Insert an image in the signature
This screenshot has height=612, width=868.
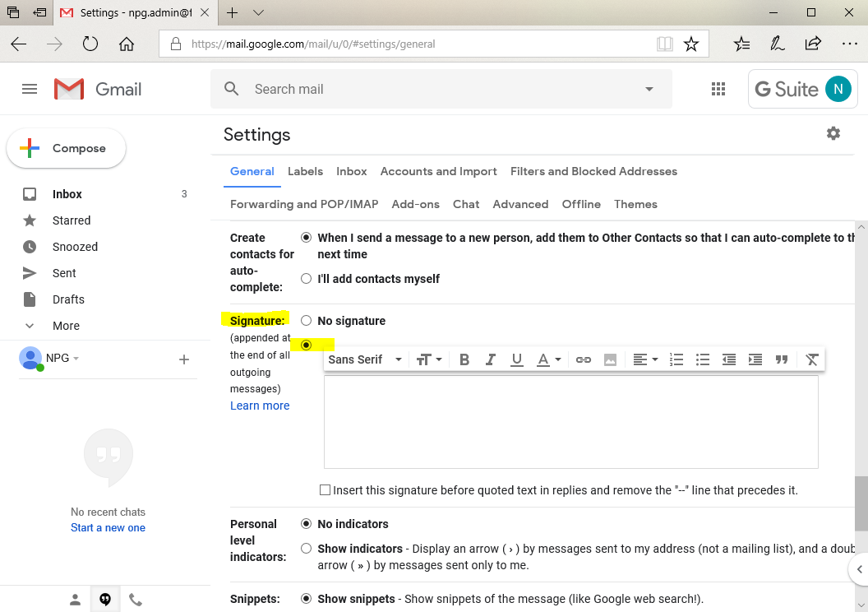point(610,359)
